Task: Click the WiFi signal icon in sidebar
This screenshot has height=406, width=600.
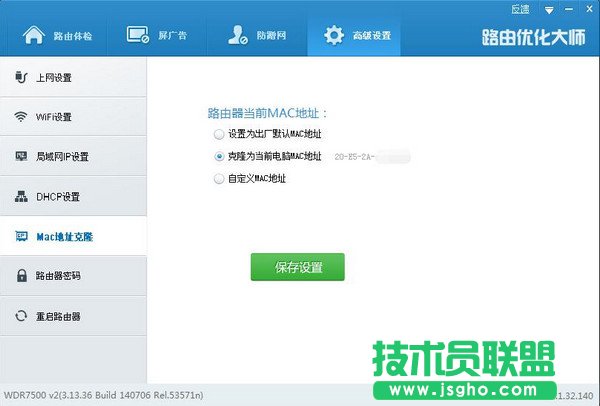Action: point(20,116)
